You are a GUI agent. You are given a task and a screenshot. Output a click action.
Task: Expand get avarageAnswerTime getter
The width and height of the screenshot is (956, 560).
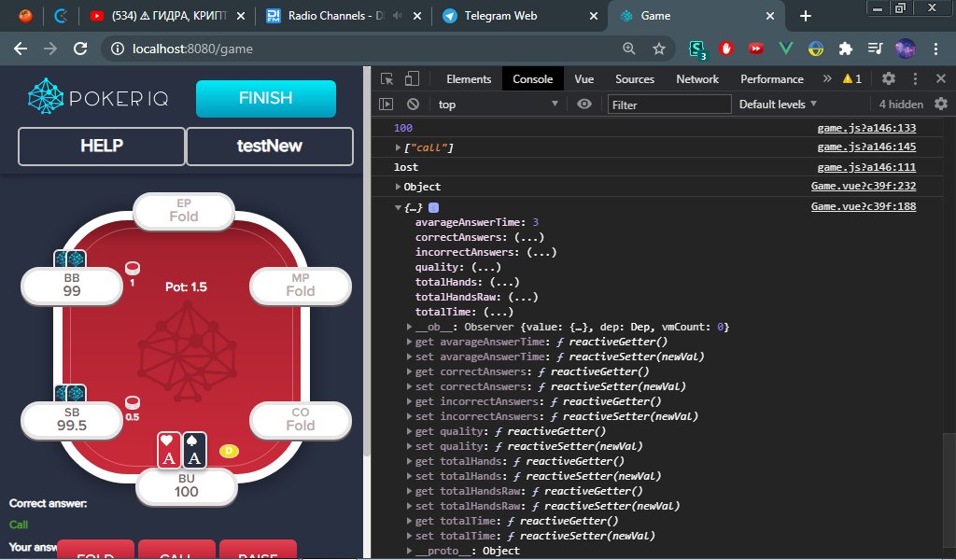(410, 342)
